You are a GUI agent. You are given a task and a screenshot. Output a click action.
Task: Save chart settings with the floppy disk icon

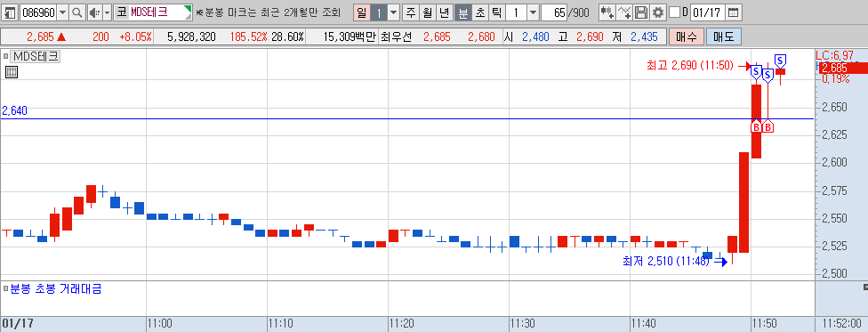[x=641, y=12]
